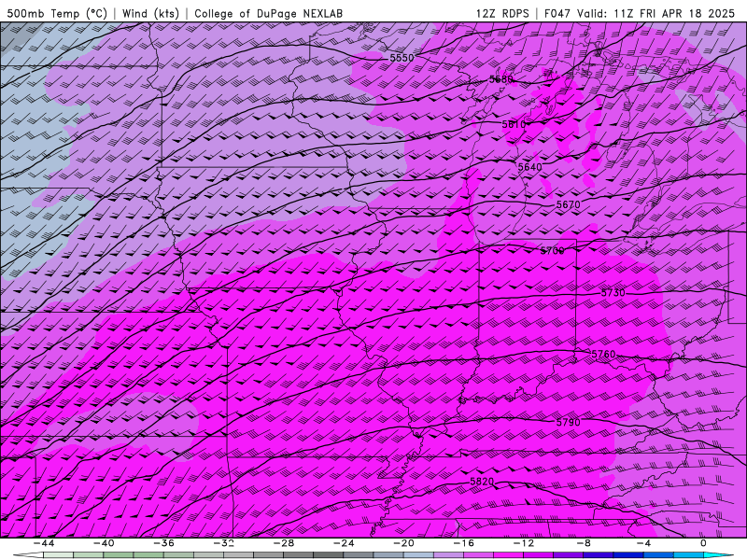Click the bright magenta colorbar swatch below -12

point(508,555)
